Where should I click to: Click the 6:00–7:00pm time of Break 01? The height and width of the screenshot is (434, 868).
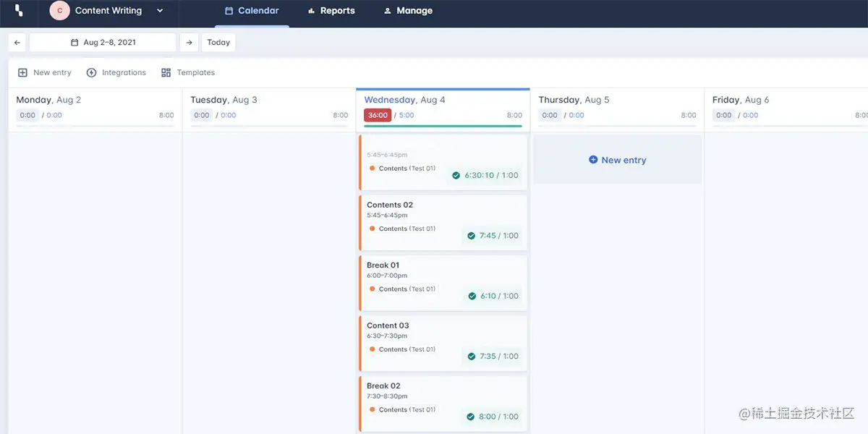coord(387,276)
